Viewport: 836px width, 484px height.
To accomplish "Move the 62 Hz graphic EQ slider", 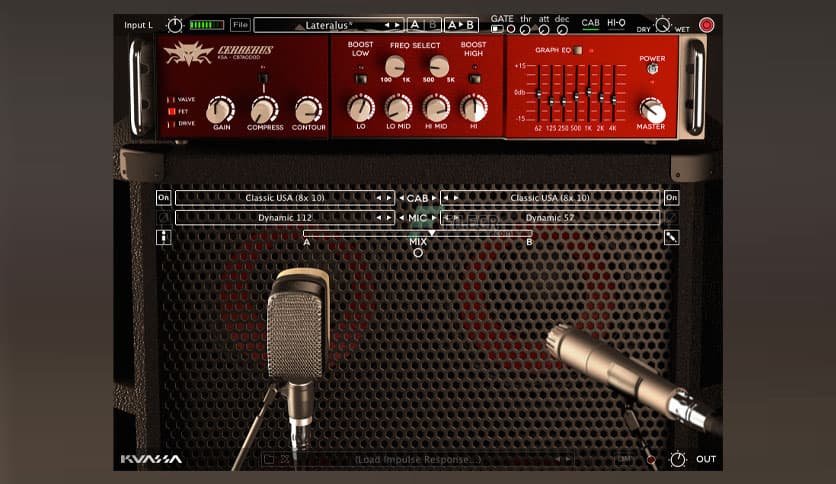I will (x=538, y=94).
